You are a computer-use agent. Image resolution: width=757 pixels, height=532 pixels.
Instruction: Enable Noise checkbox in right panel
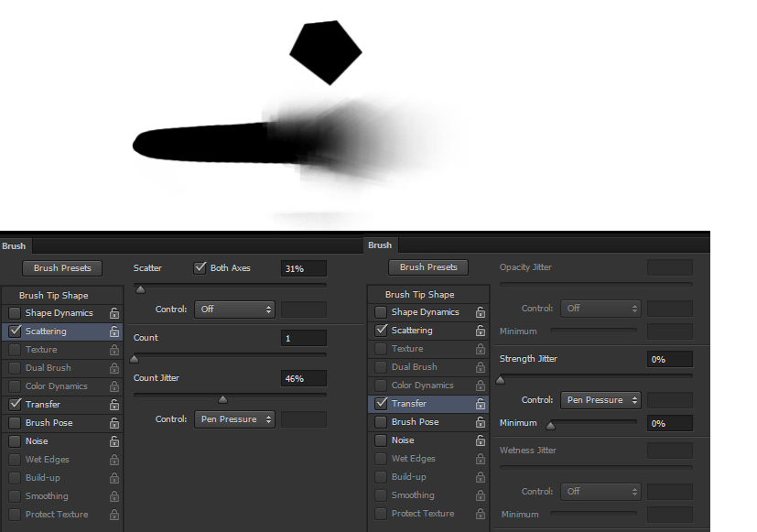pos(381,440)
